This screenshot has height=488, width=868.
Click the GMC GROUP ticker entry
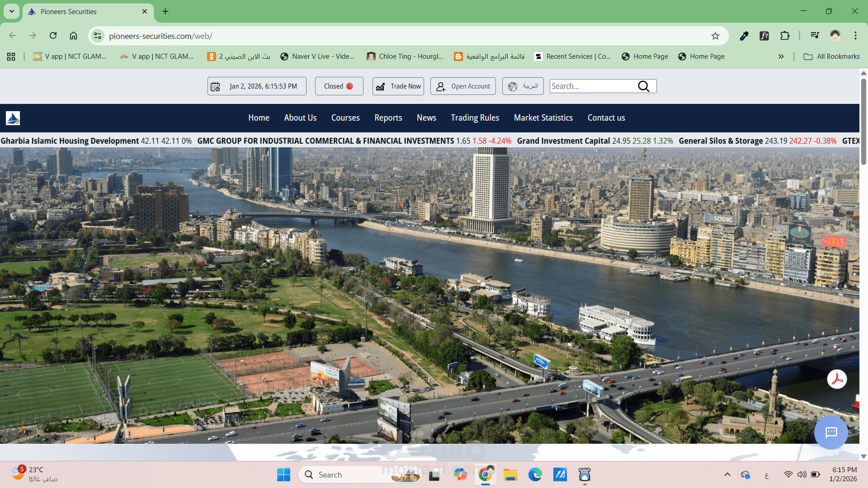[x=354, y=141]
